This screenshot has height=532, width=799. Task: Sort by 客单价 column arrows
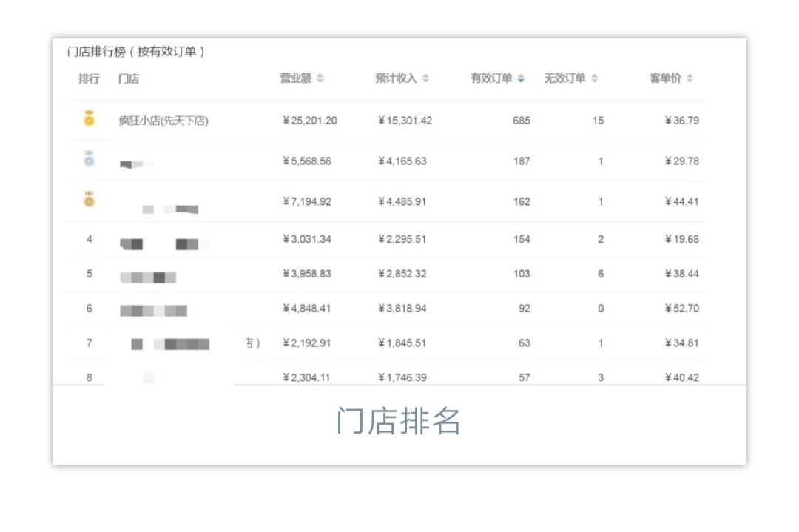tap(690, 78)
